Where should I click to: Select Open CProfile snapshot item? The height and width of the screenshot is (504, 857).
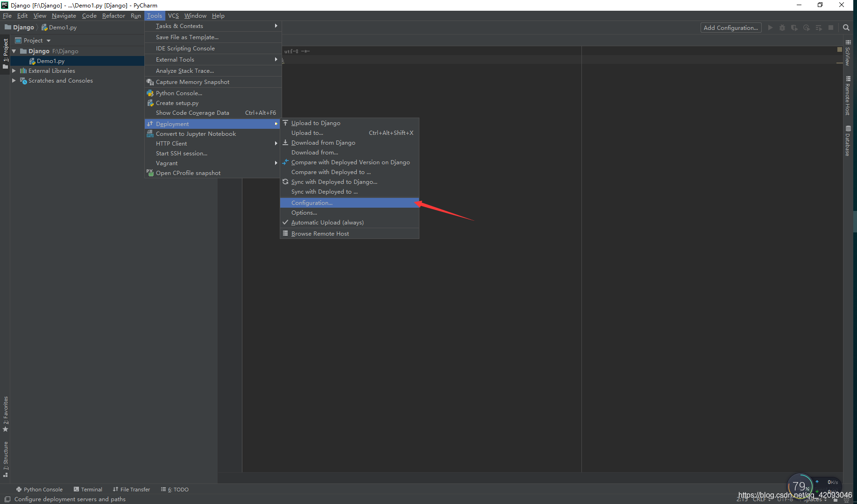pyautogui.click(x=212, y=173)
